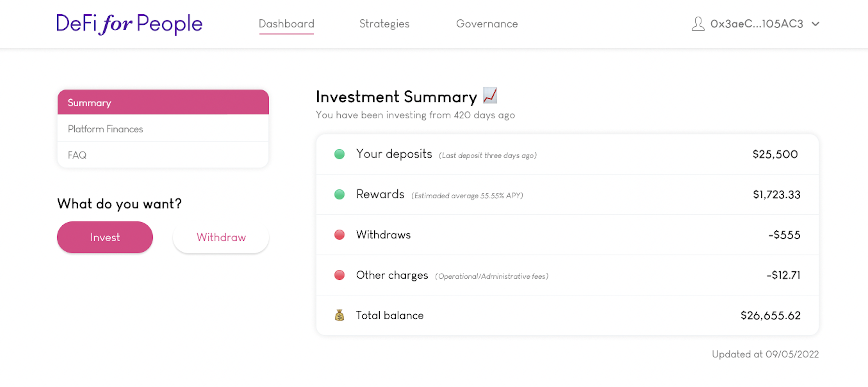The image size is (868, 387).
Task: Click the Your deposits row amount $25,500
Action: coord(775,154)
